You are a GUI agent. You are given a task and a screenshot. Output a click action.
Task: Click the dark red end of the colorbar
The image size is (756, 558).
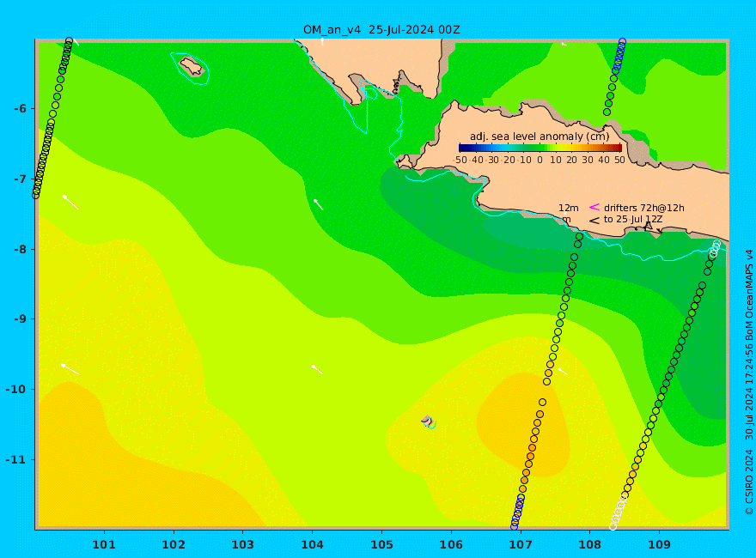(x=619, y=148)
